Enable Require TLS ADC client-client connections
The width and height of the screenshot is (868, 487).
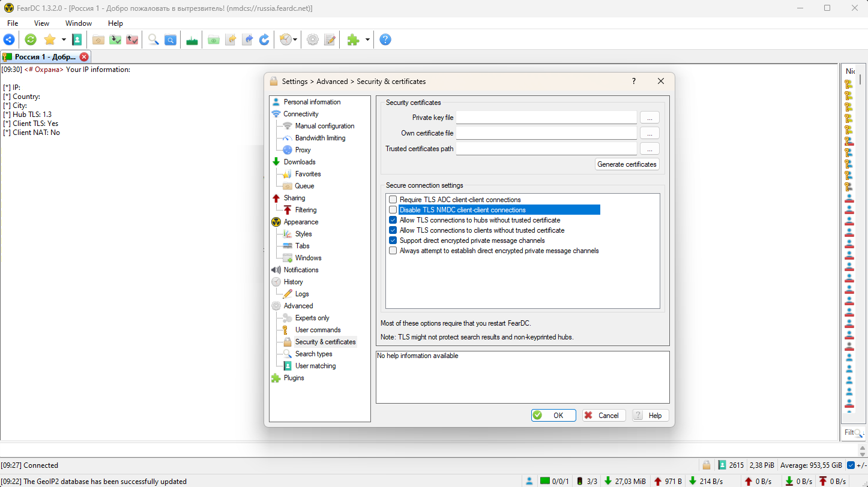coord(393,200)
